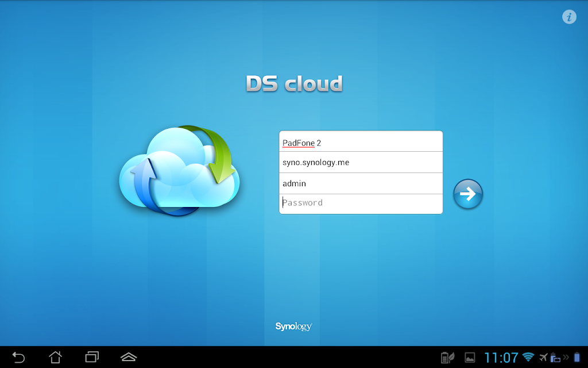This screenshot has height=368, width=588.
Task: Open the picture notification icon
Action: coord(470,358)
